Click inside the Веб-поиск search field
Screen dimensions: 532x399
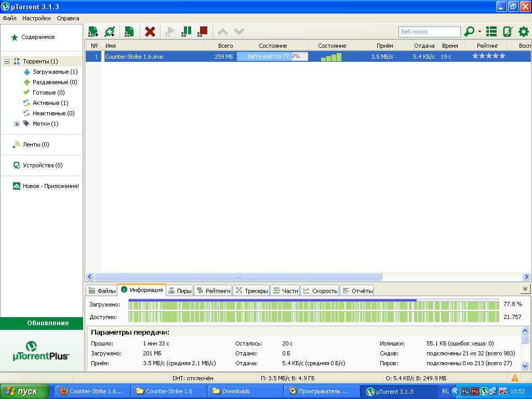[429, 32]
